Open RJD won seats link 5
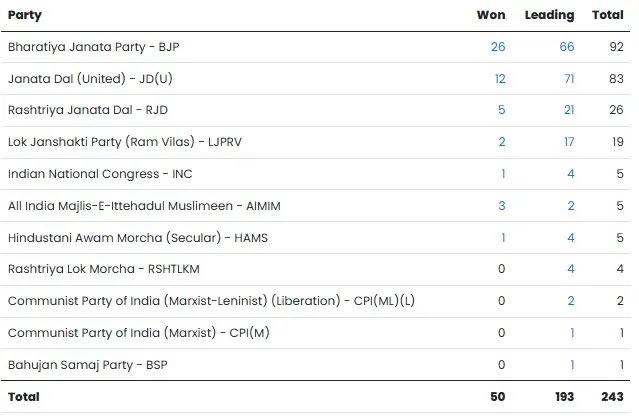The width and height of the screenshot is (639, 420). 502,110
